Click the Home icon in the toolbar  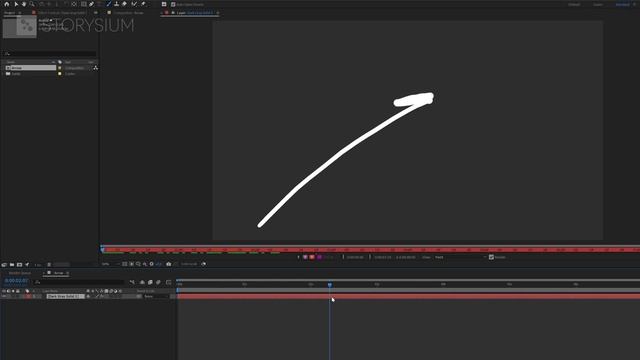(7, 4)
